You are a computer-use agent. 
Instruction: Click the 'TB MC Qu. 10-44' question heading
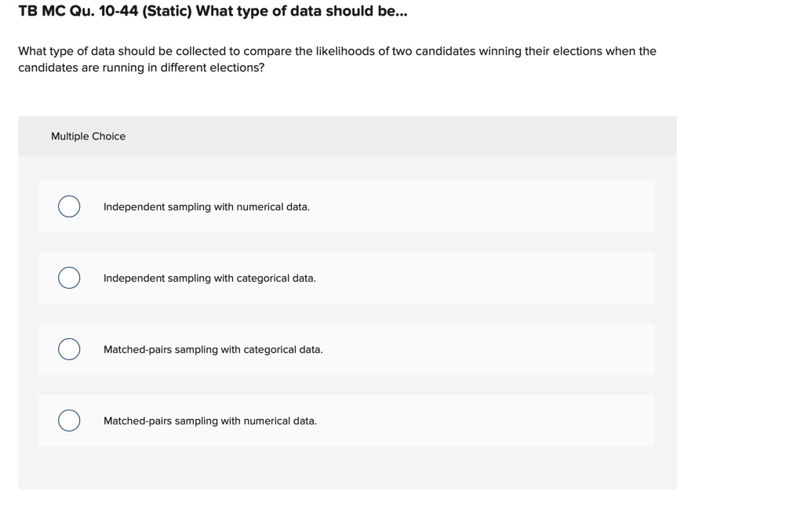coord(78,12)
